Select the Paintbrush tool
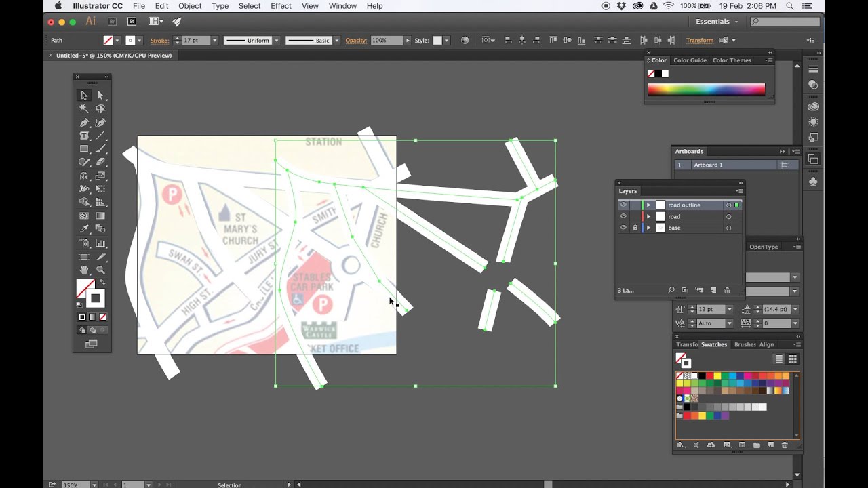 (x=100, y=148)
